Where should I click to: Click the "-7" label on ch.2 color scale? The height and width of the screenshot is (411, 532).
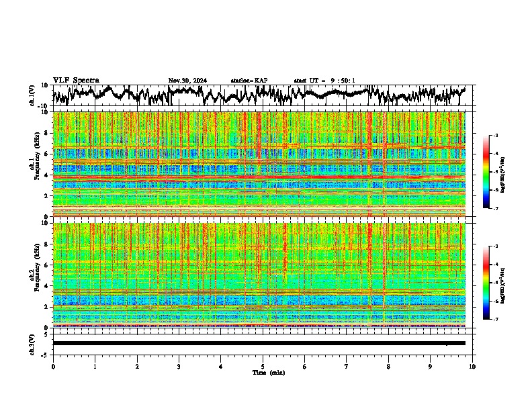pyautogui.click(x=495, y=319)
